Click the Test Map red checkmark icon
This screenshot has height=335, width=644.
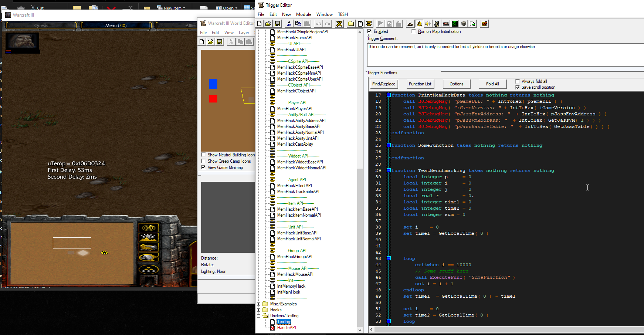(x=484, y=24)
